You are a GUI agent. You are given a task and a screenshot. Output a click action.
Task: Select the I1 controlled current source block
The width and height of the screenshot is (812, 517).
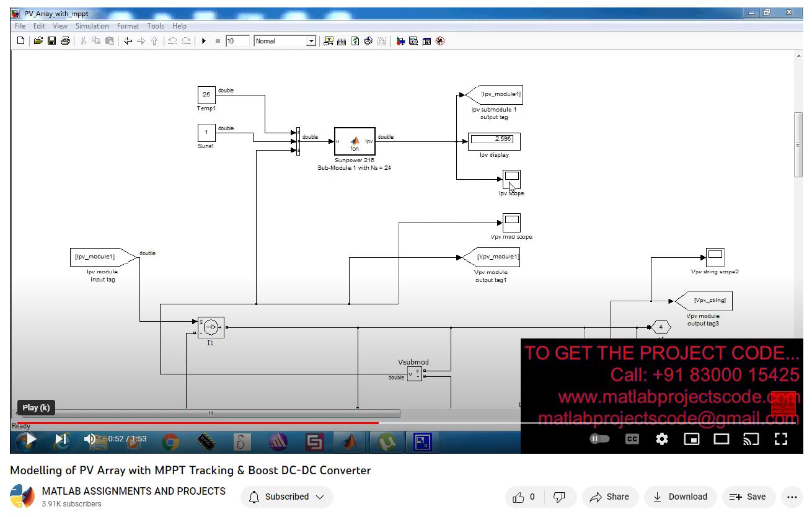(211, 327)
